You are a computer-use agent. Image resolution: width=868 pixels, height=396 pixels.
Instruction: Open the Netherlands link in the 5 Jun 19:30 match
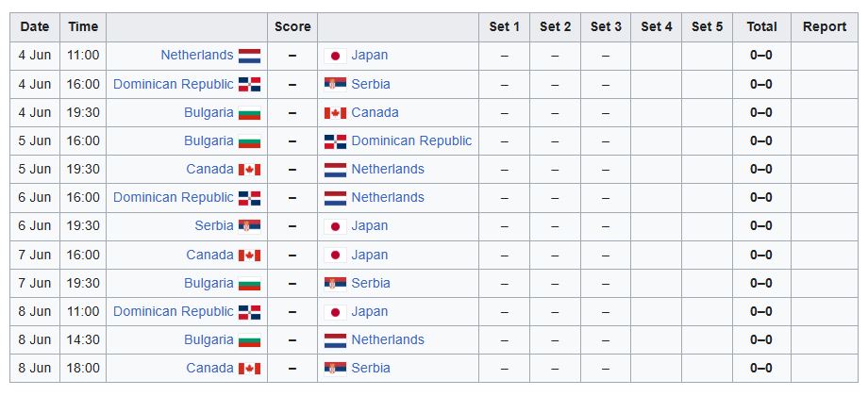click(388, 169)
